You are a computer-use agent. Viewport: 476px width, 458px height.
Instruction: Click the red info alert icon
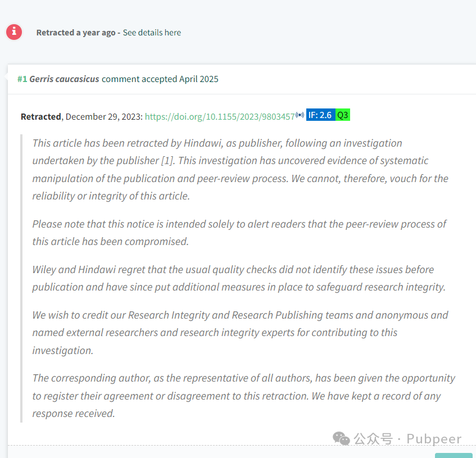point(14,32)
